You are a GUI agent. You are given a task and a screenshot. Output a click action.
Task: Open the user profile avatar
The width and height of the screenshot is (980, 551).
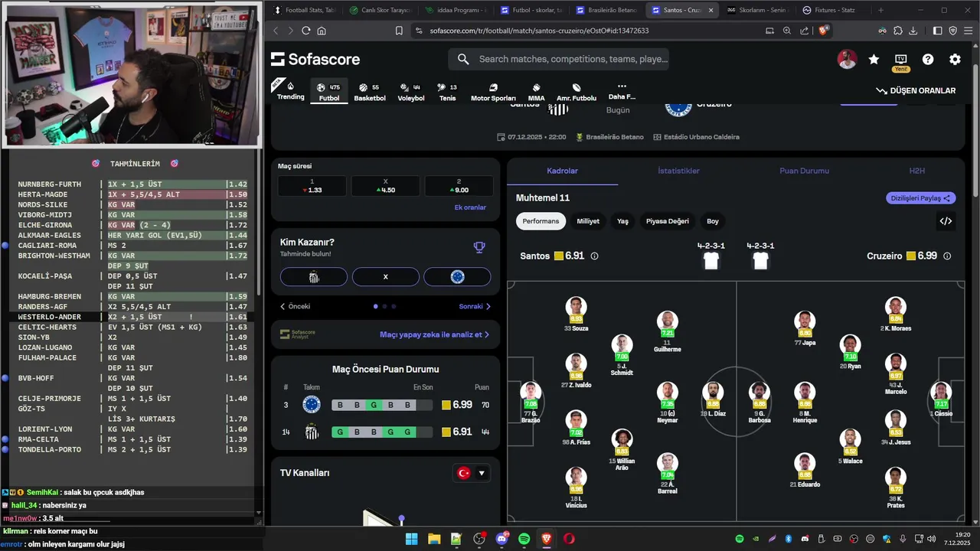click(x=847, y=59)
